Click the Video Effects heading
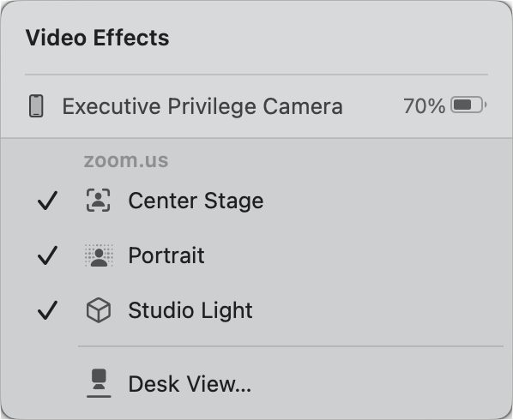Viewport: 513px width, 420px height. (x=98, y=38)
